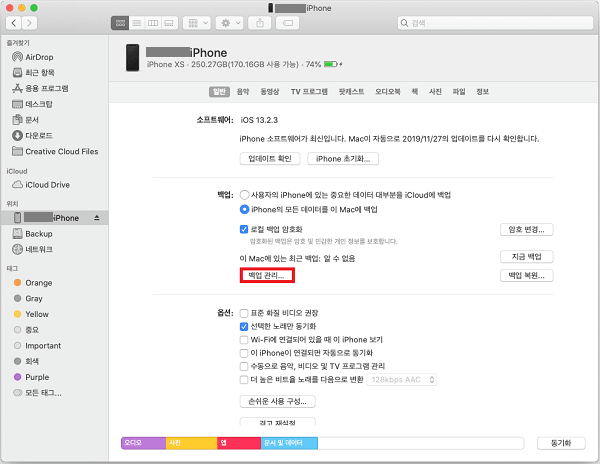This screenshot has height=464, width=600.
Task: Switch to the 오디오북 tab
Action: tap(388, 92)
